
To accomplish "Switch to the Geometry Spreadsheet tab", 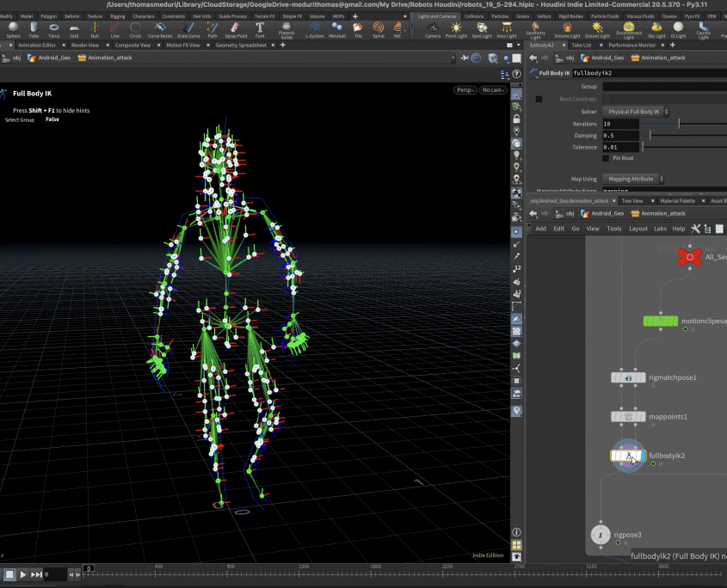I will [x=243, y=45].
